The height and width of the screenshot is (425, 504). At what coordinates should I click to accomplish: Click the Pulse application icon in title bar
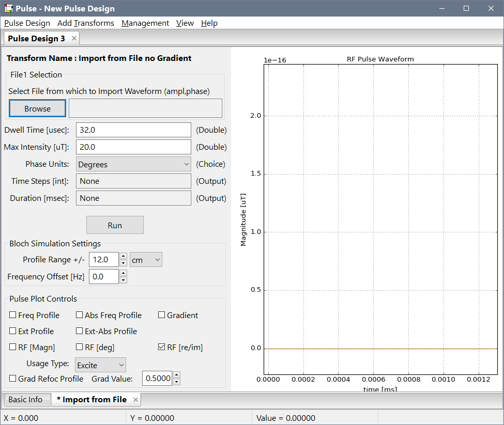tap(9, 8)
